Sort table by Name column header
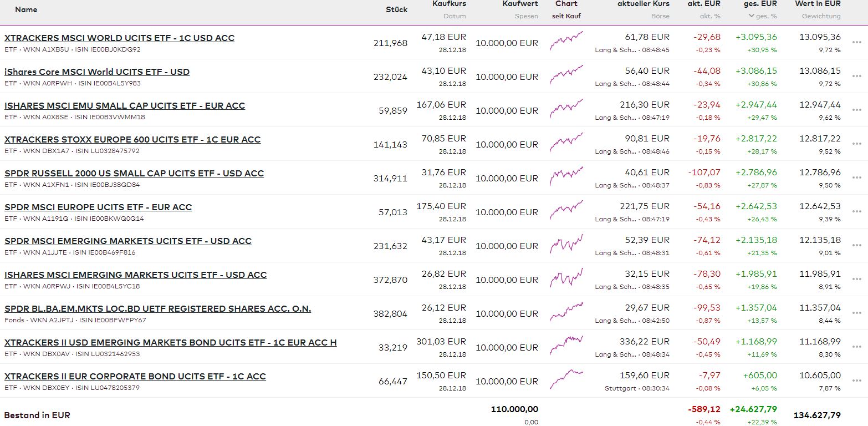Viewport: 868px width, 426px height. click(26, 9)
